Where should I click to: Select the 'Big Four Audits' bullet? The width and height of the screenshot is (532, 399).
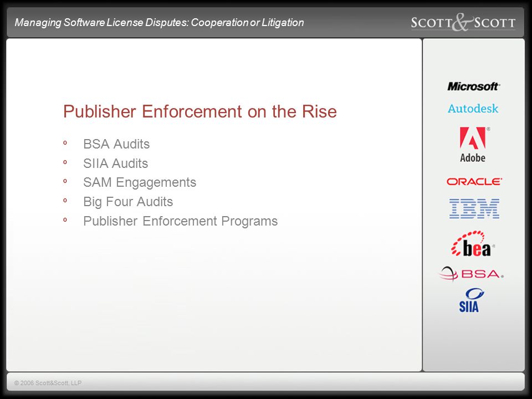click(128, 202)
